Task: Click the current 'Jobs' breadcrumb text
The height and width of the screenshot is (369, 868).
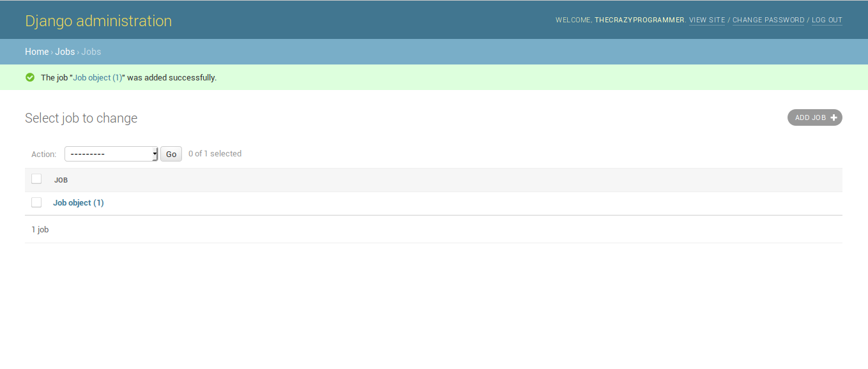Action: coord(91,52)
